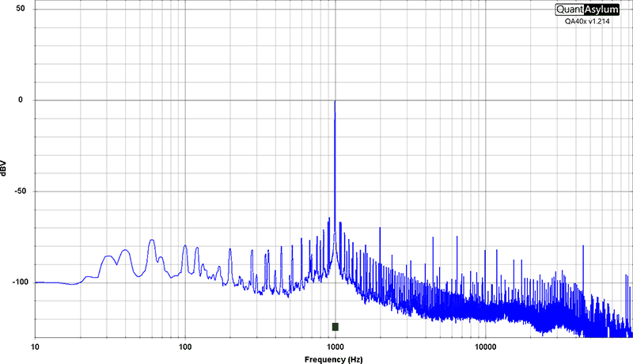Click where -50 dBV gridline crosses 10000 Hz

(485, 191)
